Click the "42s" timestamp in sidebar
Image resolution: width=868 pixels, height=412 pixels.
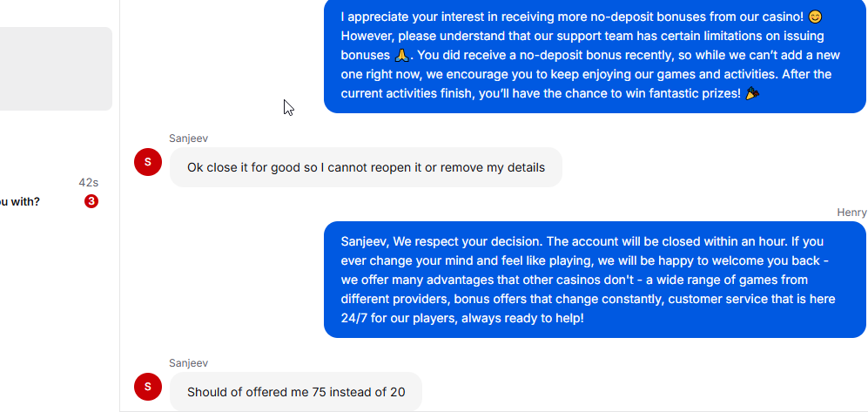point(88,183)
